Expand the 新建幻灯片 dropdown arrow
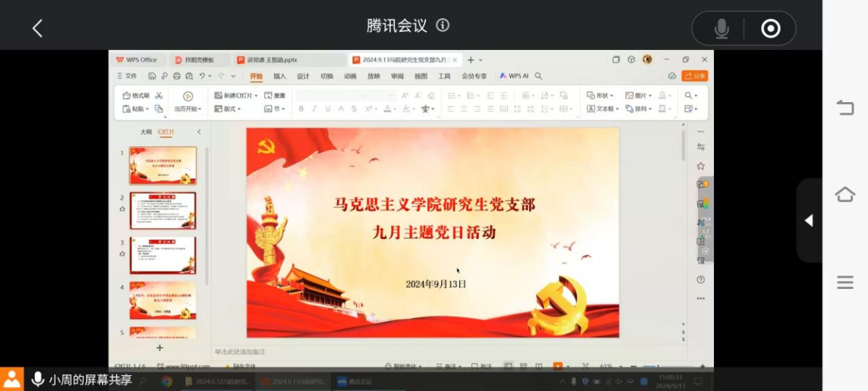The image size is (868, 391). tap(256, 96)
